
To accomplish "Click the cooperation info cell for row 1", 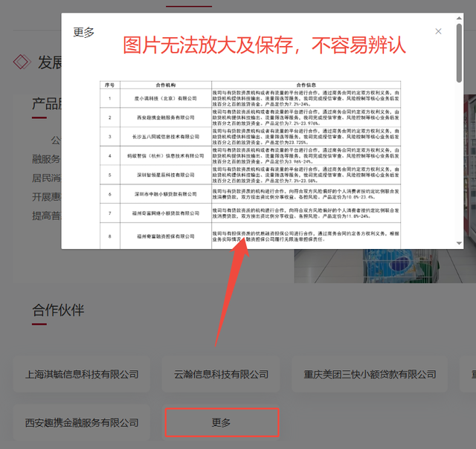I will click(306, 98).
